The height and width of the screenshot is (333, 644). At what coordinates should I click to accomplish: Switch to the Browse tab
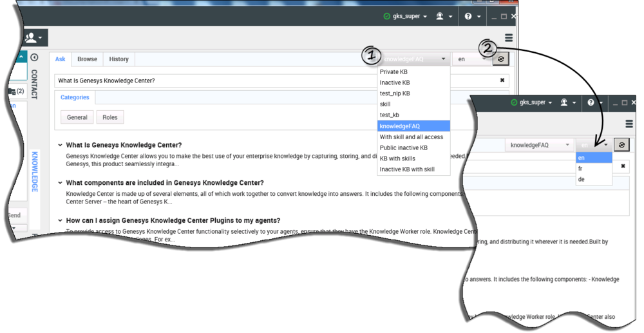pyautogui.click(x=87, y=59)
